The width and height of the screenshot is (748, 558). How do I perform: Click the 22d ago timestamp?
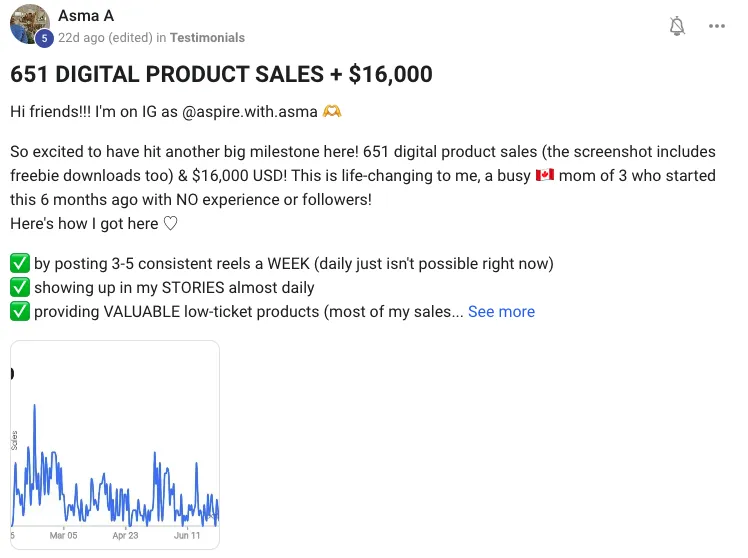82,38
